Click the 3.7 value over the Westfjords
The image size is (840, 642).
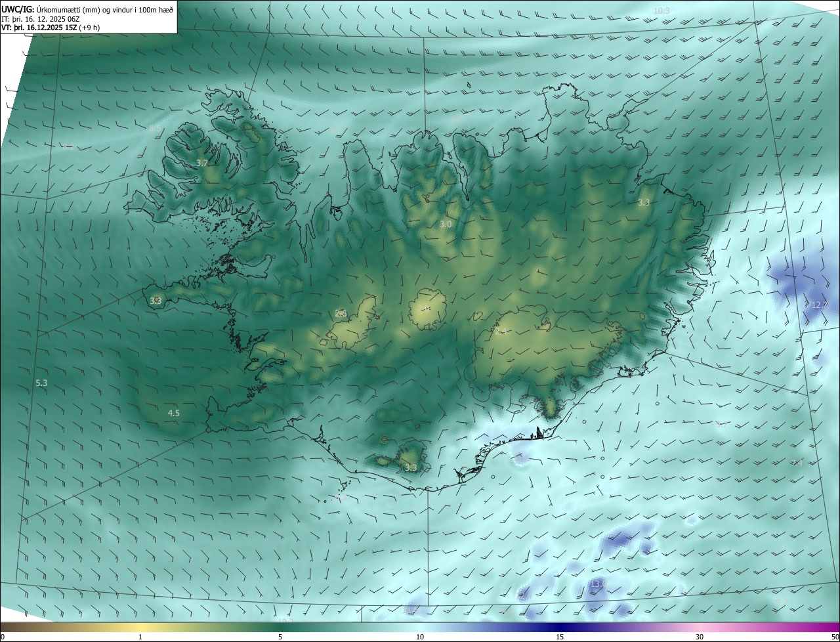202,163
